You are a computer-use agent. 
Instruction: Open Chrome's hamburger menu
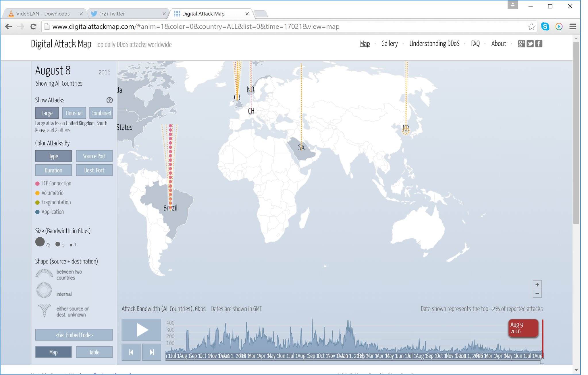coord(572,26)
